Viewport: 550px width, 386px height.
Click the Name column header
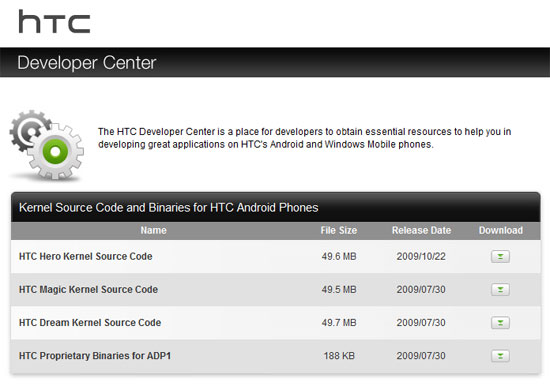pyautogui.click(x=153, y=231)
